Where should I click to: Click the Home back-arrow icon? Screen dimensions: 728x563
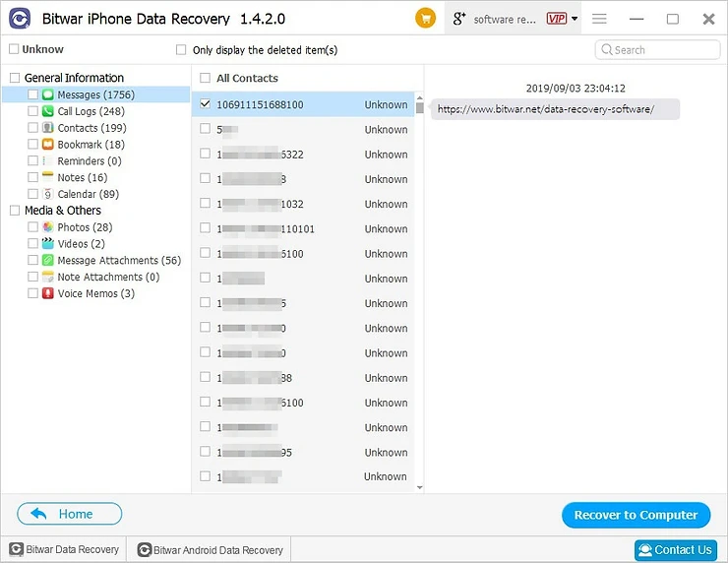click(38, 514)
